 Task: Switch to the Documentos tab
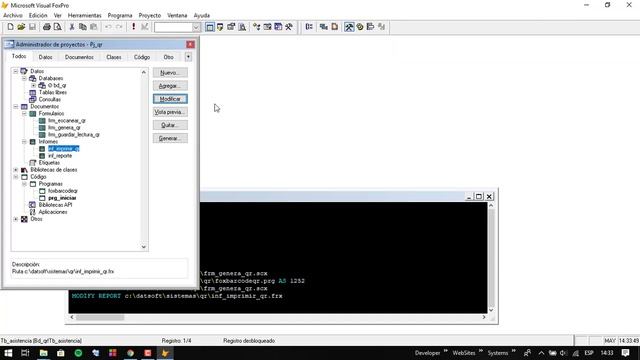79,57
